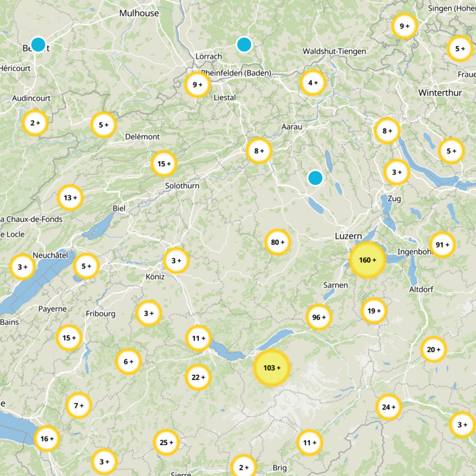Viewport: 476px width, 476px height.
Task: Click the 96+ cluster near Sarnen
Action: pyautogui.click(x=317, y=318)
